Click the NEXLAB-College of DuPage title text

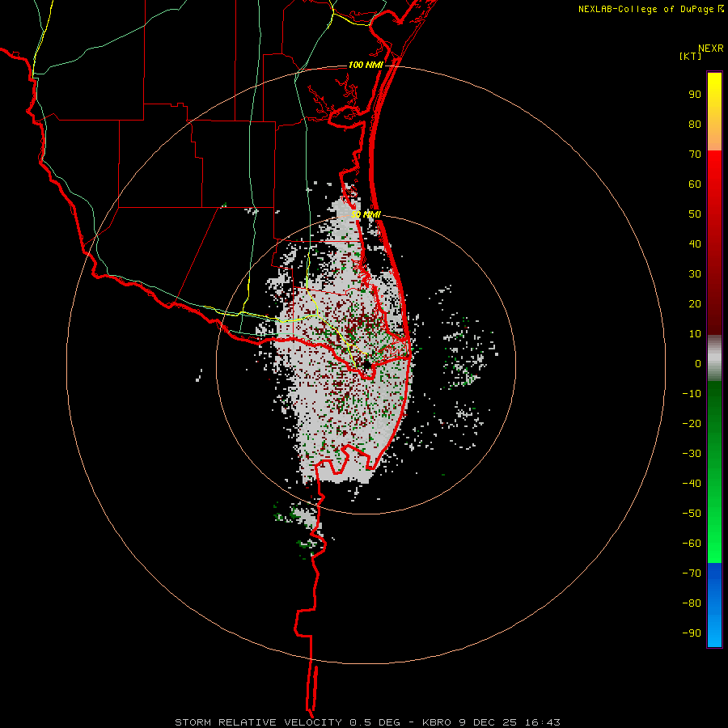(646, 9)
